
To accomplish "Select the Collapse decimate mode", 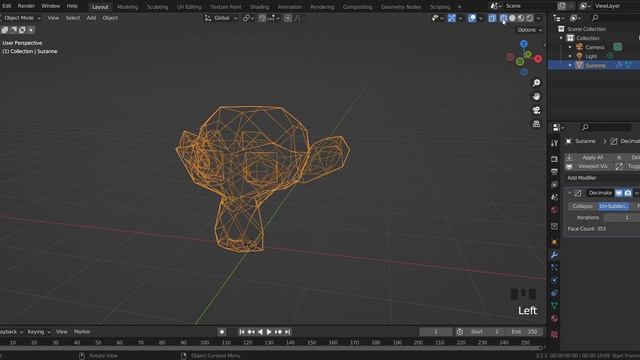I will 582,206.
